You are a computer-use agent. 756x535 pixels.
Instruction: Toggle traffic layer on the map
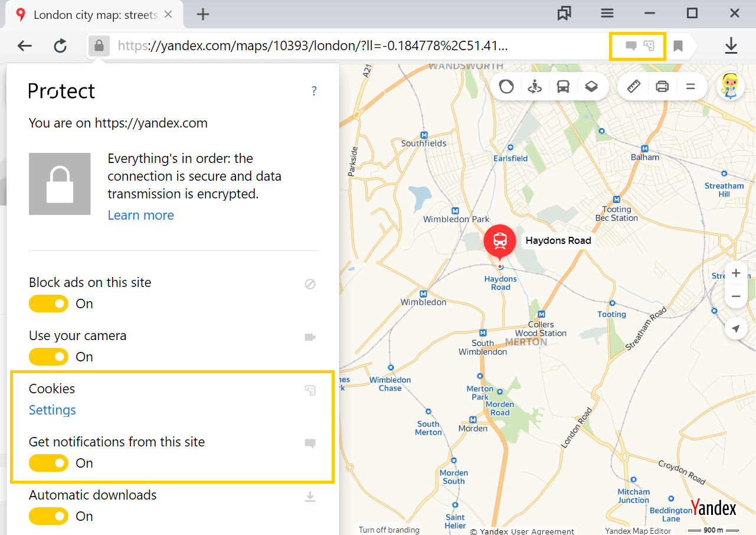coord(506,87)
